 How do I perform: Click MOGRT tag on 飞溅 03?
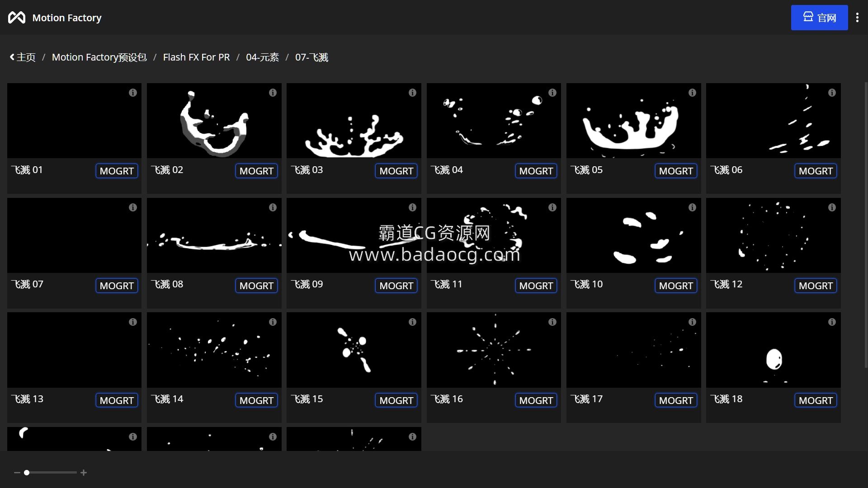click(x=396, y=171)
